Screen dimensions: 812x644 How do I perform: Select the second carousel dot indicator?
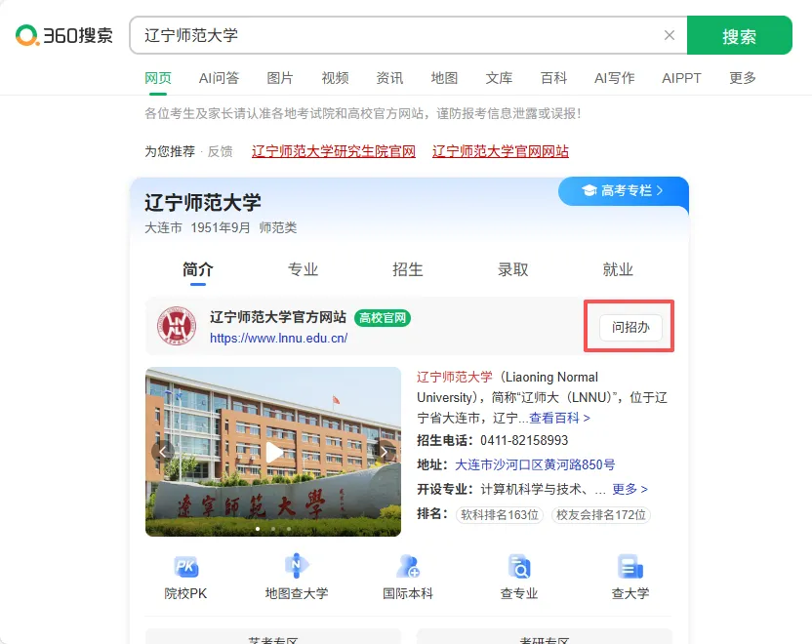273,529
